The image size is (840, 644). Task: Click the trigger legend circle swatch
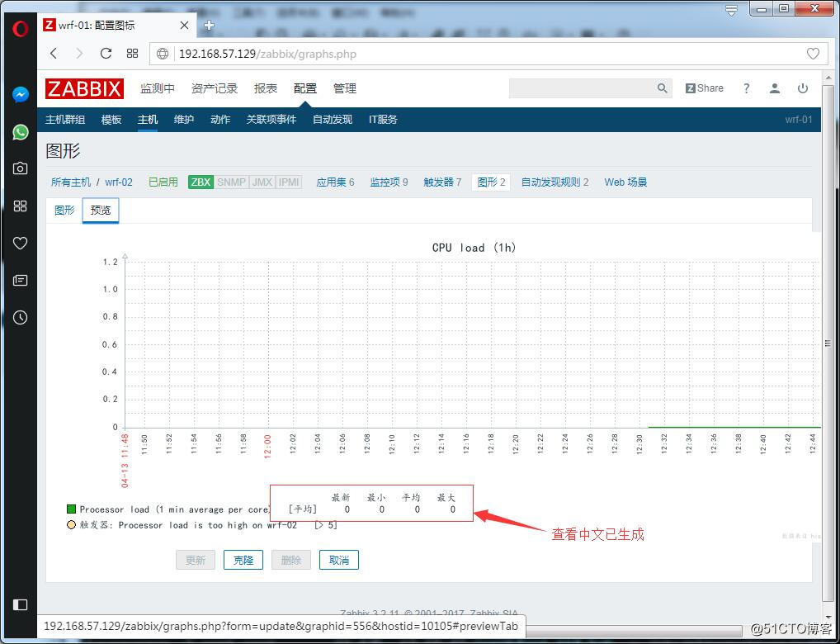point(71,525)
